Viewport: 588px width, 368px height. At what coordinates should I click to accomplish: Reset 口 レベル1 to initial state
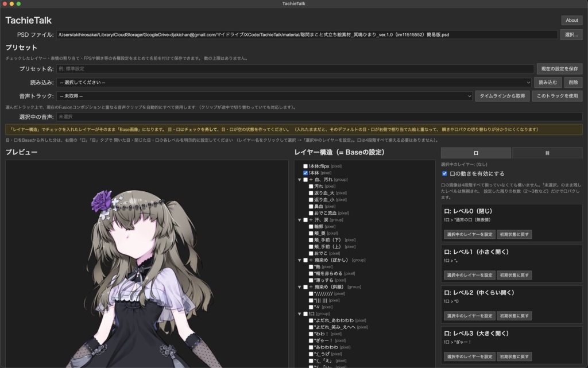point(514,275)
